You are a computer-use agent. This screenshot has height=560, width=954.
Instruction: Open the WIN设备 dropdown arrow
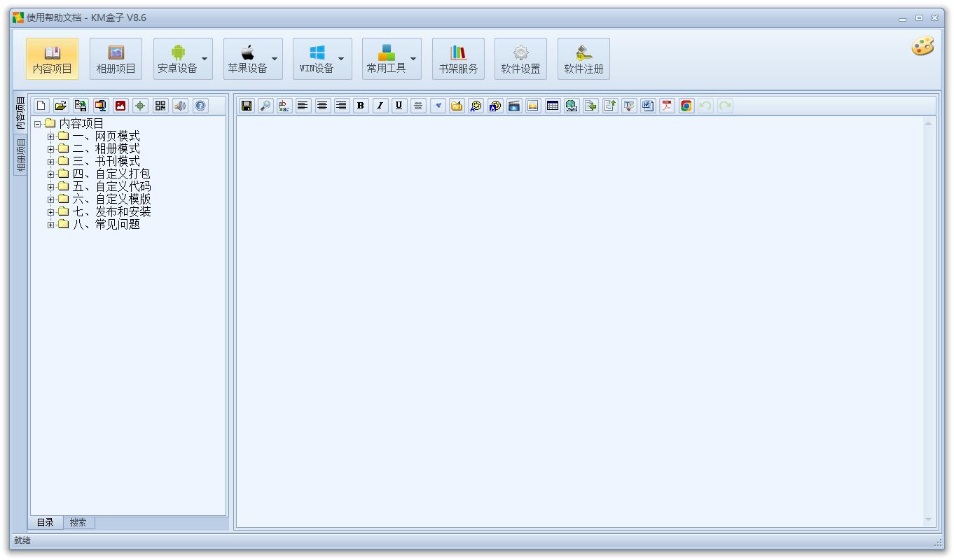pyautogui.click(x=341, y=59)
